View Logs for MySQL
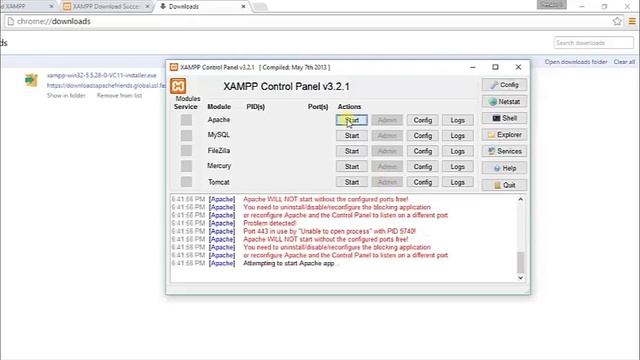Screen dimensions: 640x360 458,136
